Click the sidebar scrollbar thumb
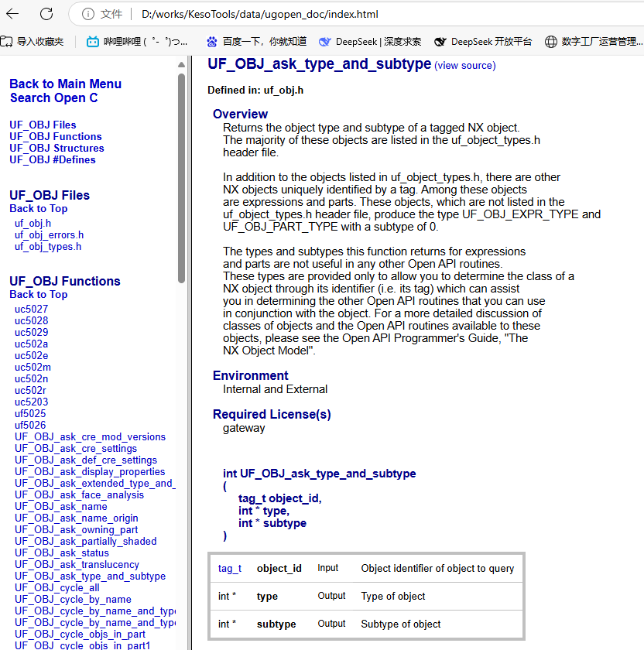 (181, 178)
